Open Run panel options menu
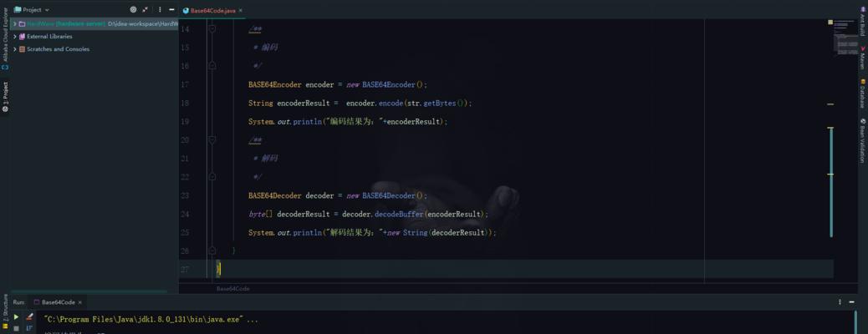This screenshot has height=334, width=868. click(x=840, y=302)
